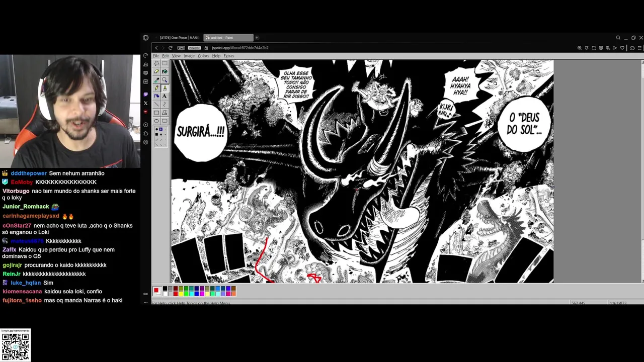Select the Pick Color eyedropper tool
The height and width of the screenshot is (362, 644).
pyautogui.click(x=156, y=79)
